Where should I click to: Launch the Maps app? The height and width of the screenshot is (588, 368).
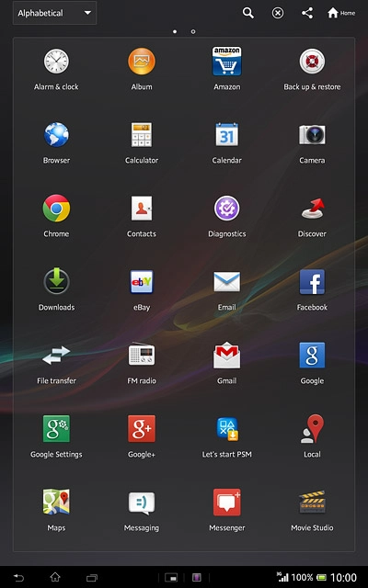click(56, 502)
